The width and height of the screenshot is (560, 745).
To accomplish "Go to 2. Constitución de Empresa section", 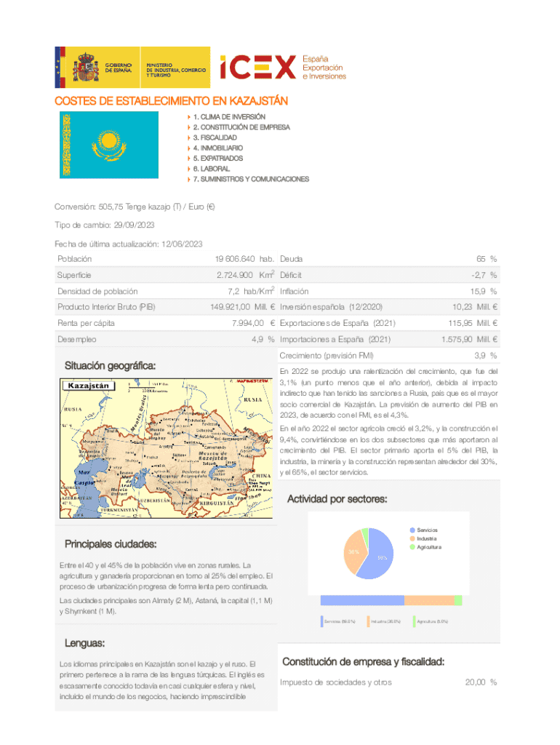I will click(x=241, y=127).
